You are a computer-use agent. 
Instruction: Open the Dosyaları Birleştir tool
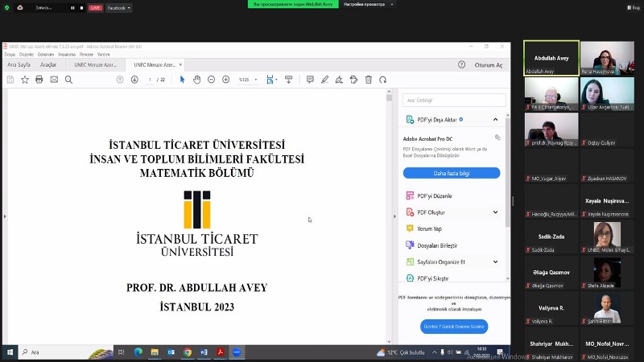(x=431, y=245)
